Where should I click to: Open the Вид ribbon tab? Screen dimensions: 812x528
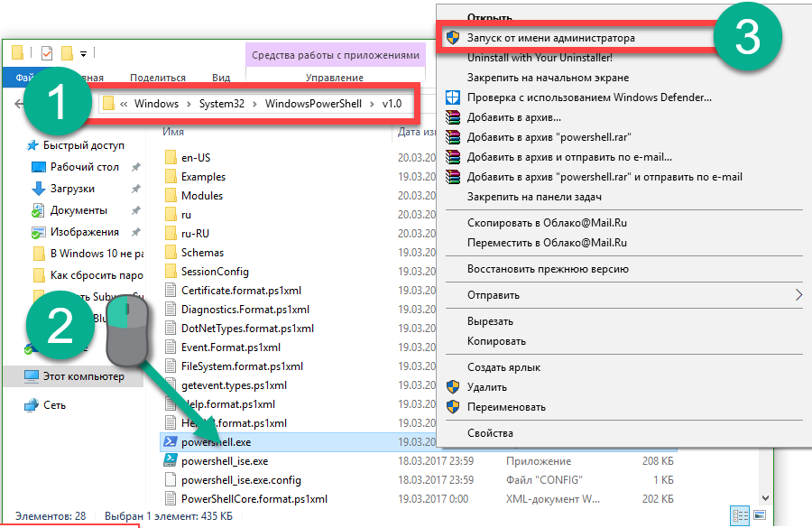pyautogui.click(x=221, y=78)
